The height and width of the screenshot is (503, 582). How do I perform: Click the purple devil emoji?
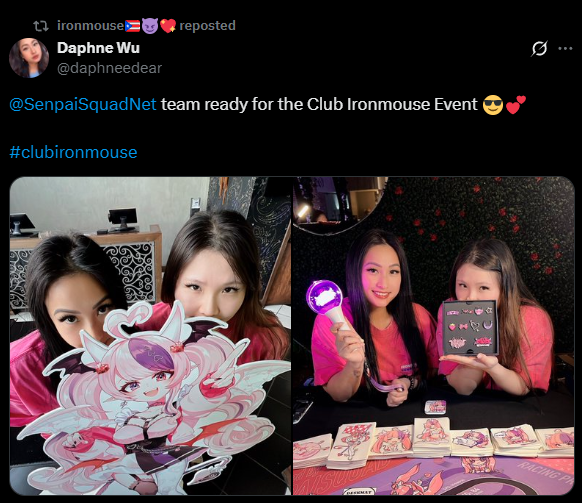tap(150, 26)
